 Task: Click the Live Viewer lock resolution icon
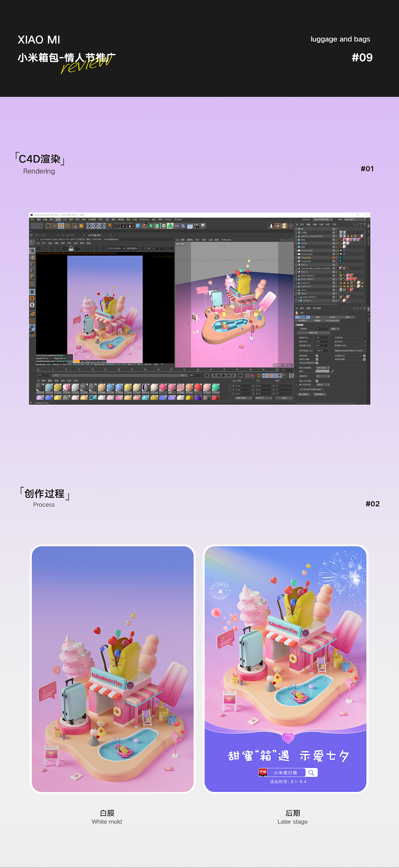[x=71, y=249]
